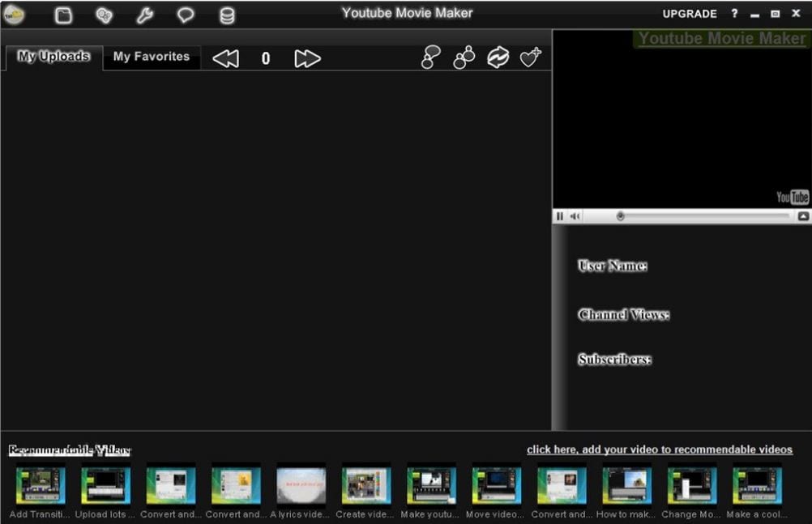Maximize the Youtube Movie Maker window
The height and width of the screenshot is (524, 812).
tap(776, 14)
